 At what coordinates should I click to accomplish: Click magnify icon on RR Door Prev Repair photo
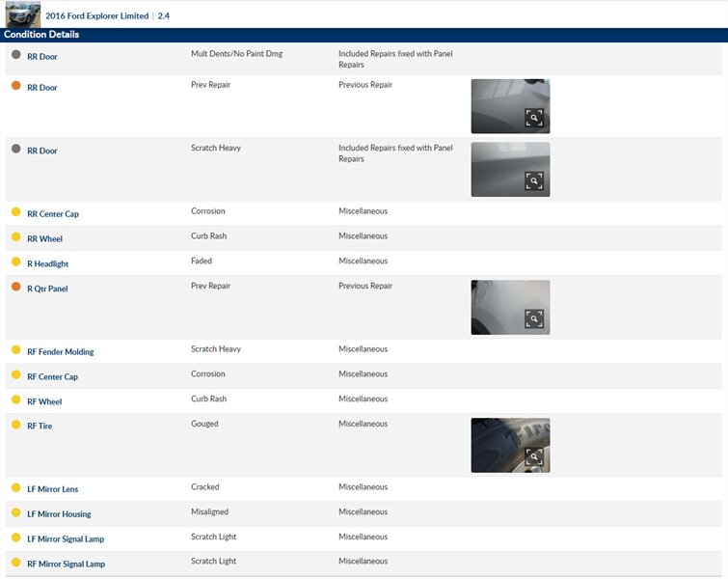pyautogui.click(x=534, y=118)
